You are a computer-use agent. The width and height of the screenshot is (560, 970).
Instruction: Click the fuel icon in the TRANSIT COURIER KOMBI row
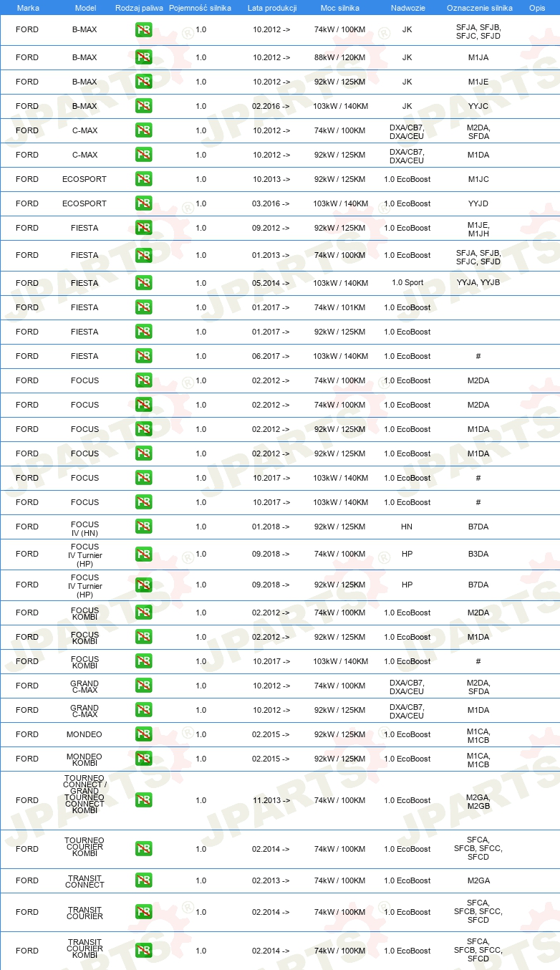[x=144, y=951]
